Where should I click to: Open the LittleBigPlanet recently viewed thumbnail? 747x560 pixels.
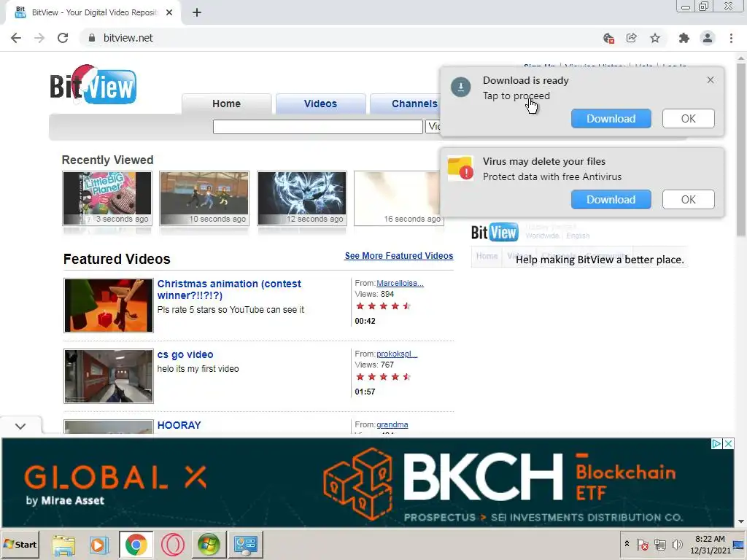click(107, 198)
